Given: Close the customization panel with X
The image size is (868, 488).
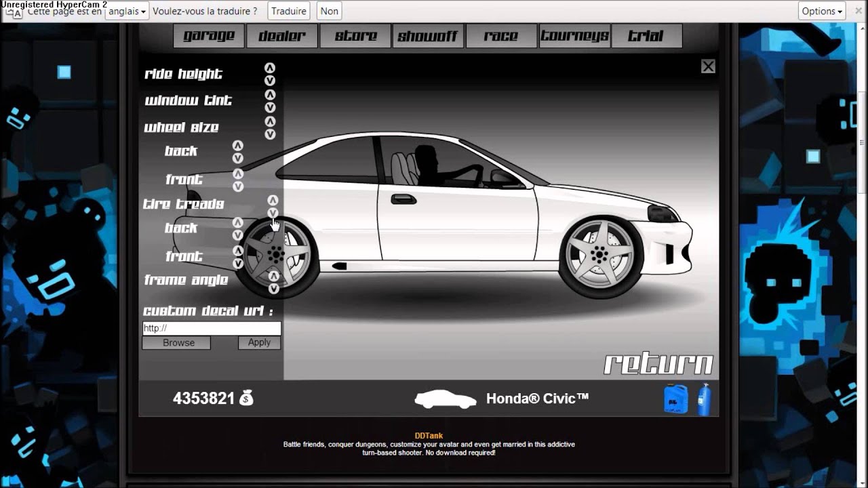Looking at the screenshot, I should 708,66.
